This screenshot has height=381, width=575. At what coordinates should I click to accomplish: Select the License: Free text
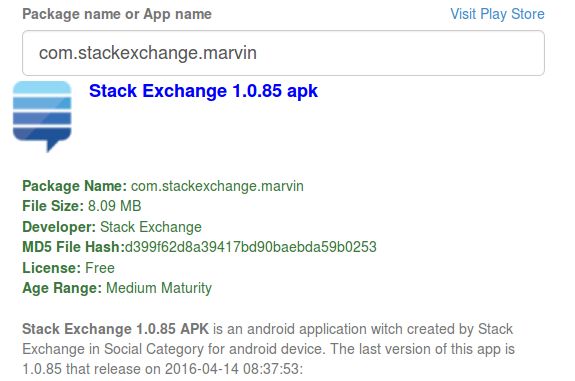(x=69, y=268)
